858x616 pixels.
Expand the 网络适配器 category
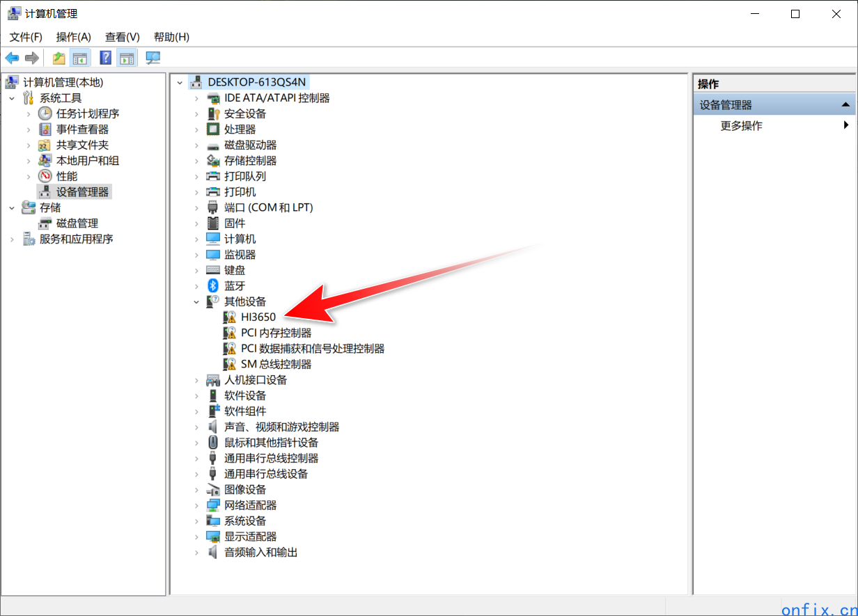[197, 505]
